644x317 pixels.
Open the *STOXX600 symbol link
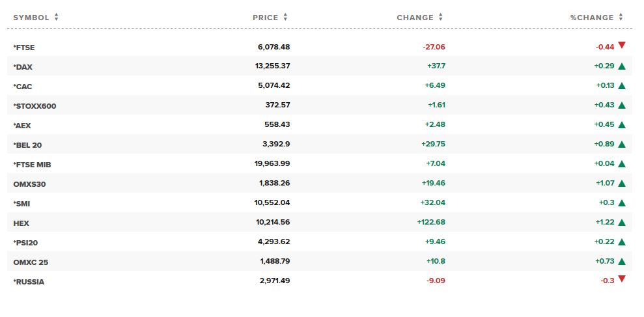coord(35,106)
